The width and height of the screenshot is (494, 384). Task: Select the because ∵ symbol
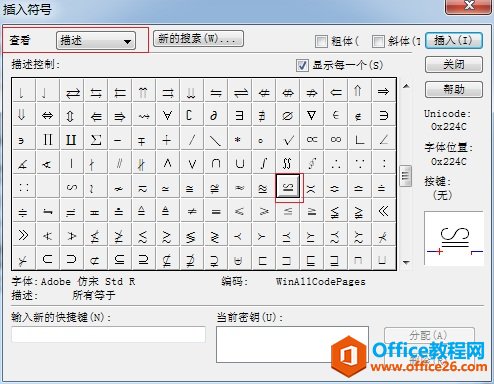click(x=360, y=163)
